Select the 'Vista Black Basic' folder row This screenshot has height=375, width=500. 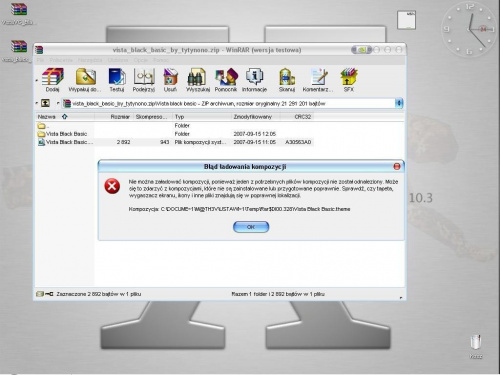(175, 134)
